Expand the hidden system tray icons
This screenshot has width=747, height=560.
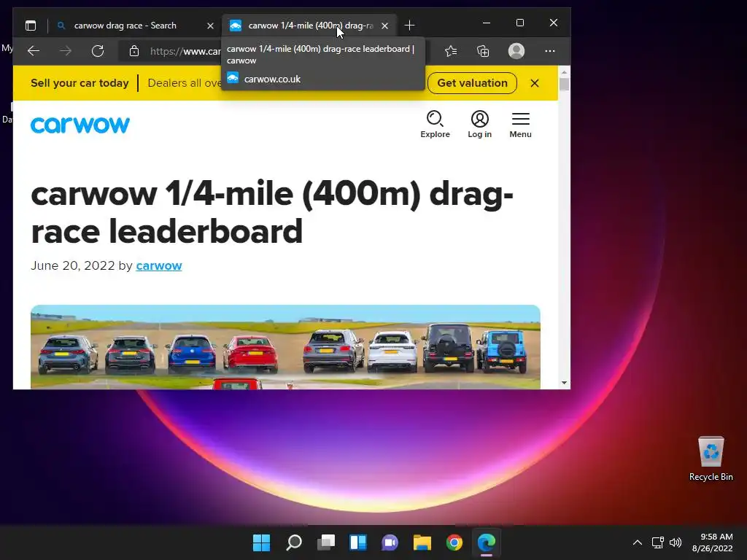(x=638, y=542)
